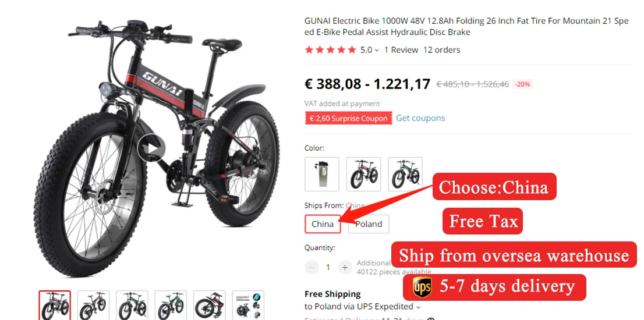Open the Get coupons link
This screenshot has height=320, width=644.
420,118
